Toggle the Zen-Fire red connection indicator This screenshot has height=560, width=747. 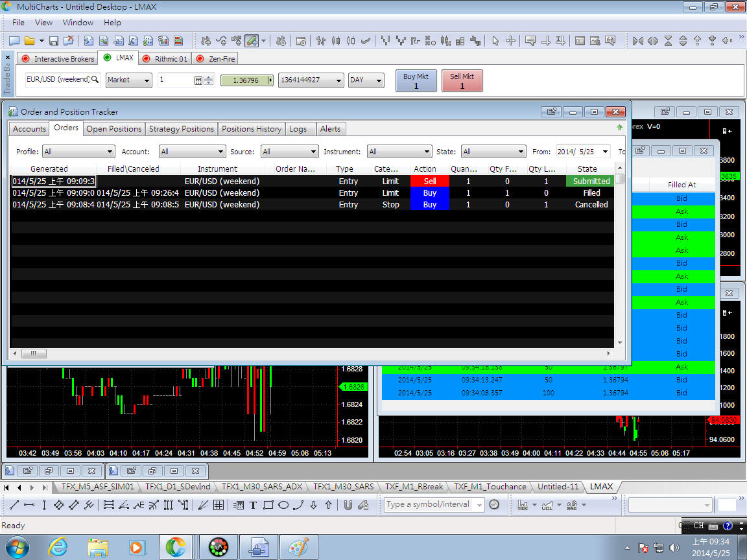[200, 58]
